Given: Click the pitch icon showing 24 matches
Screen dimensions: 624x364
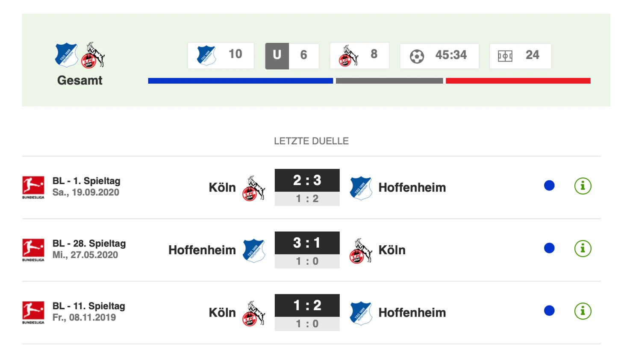Looking at the screenshot, I should (x=505, y=56).
